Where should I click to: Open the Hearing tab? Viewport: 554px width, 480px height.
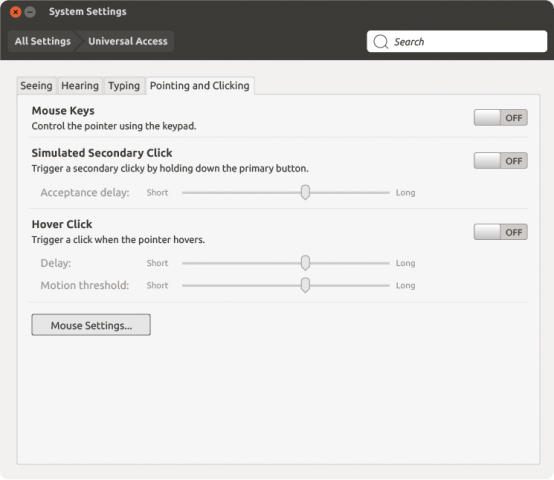coord(80,86)
